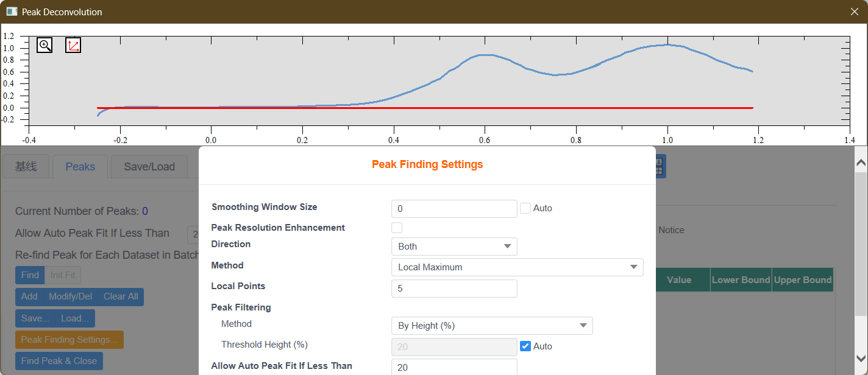The width and height of the screenshot is (868, 375).
Task: Open the Peak Filtering Method dropdown
Action: click(491, 326)
